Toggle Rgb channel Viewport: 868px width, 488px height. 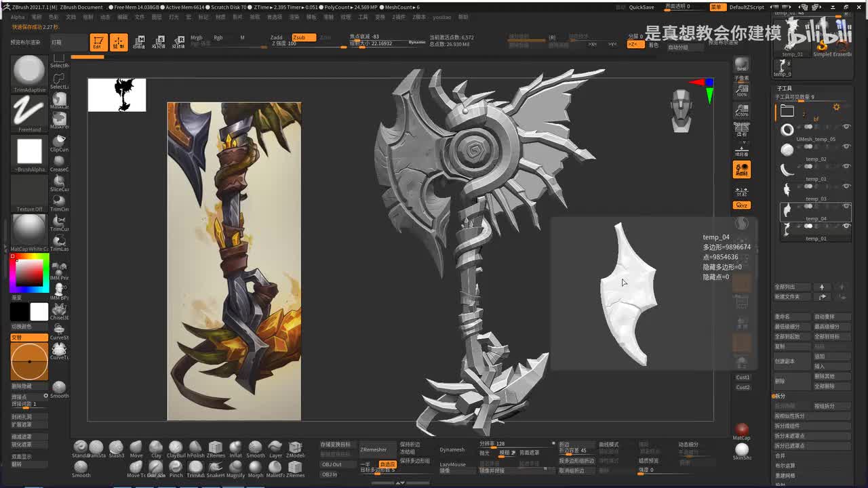218,37
